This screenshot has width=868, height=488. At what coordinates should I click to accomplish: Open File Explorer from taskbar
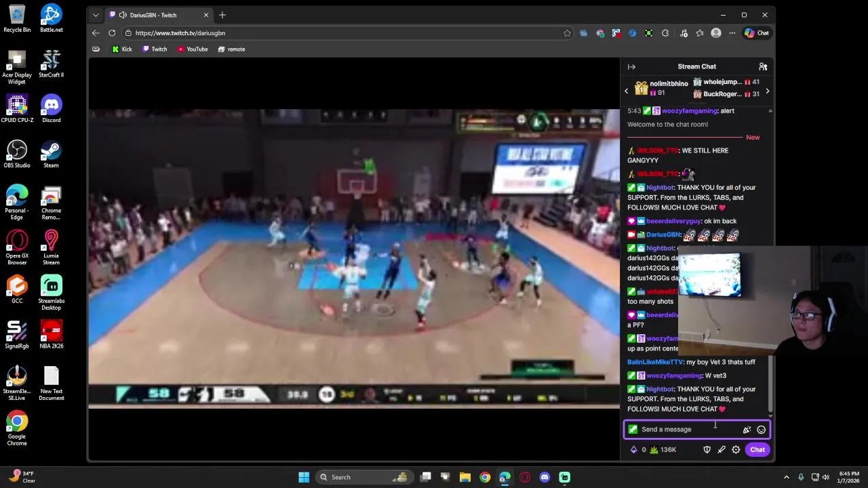465,477
